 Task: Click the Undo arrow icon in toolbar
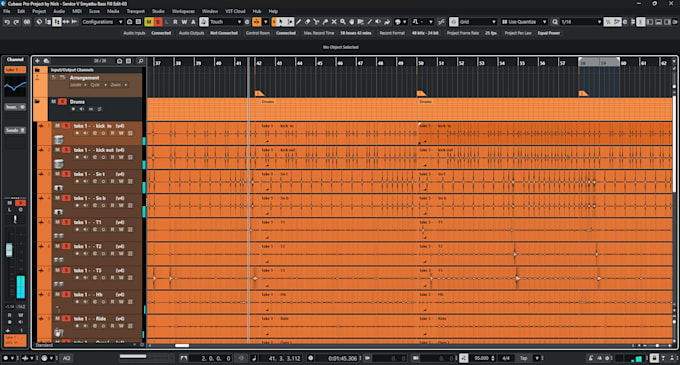pyautogui.click(x=7, y=22)
